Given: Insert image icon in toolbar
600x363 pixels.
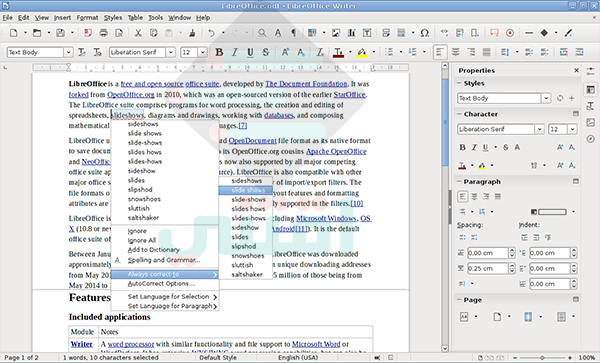Looking at the screenshot, I should click(x=336, y=33).
